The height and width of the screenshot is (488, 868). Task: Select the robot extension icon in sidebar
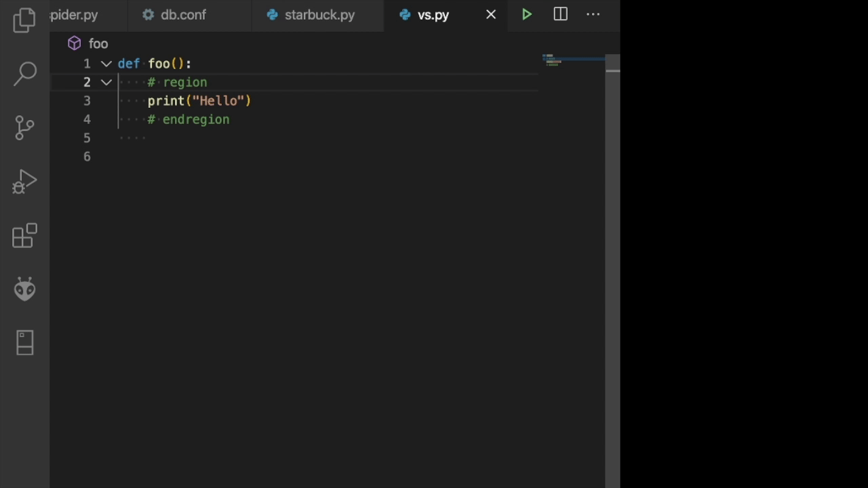[24, 289]
